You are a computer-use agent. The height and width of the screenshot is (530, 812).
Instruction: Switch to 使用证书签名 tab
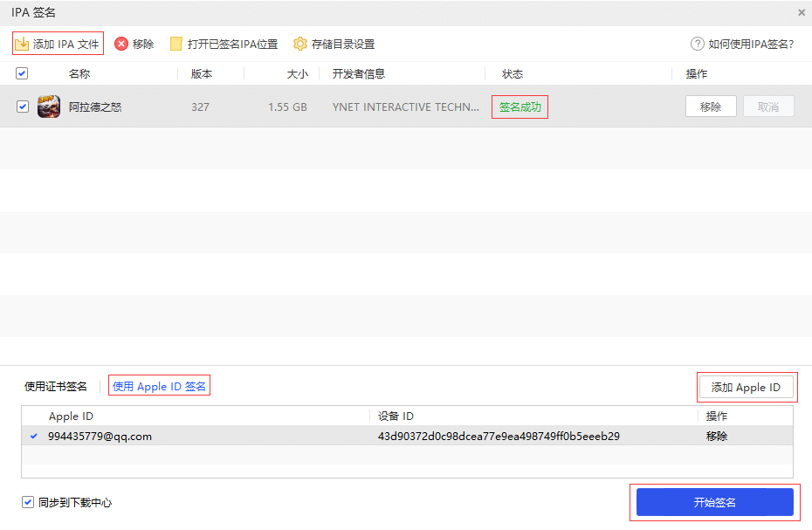[56, 386]
